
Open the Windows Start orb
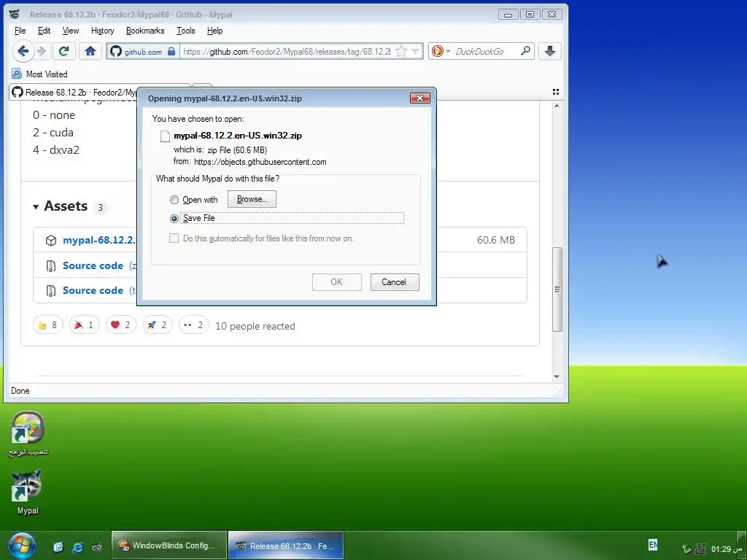[21, 545]
